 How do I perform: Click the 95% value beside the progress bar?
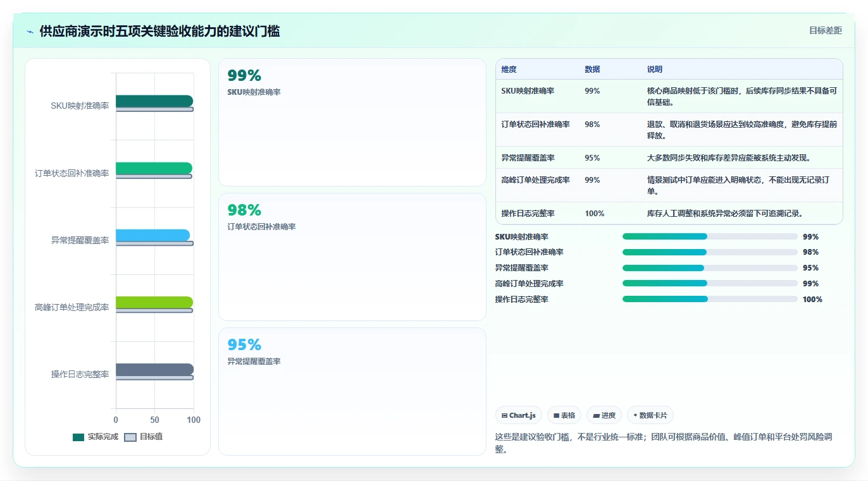click(810, 268)
